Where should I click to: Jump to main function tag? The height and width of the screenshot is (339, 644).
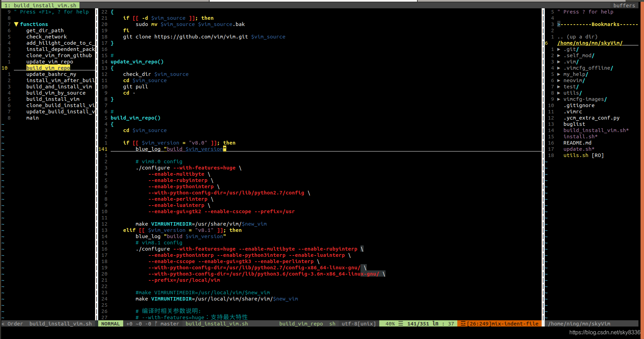[33, 118]
